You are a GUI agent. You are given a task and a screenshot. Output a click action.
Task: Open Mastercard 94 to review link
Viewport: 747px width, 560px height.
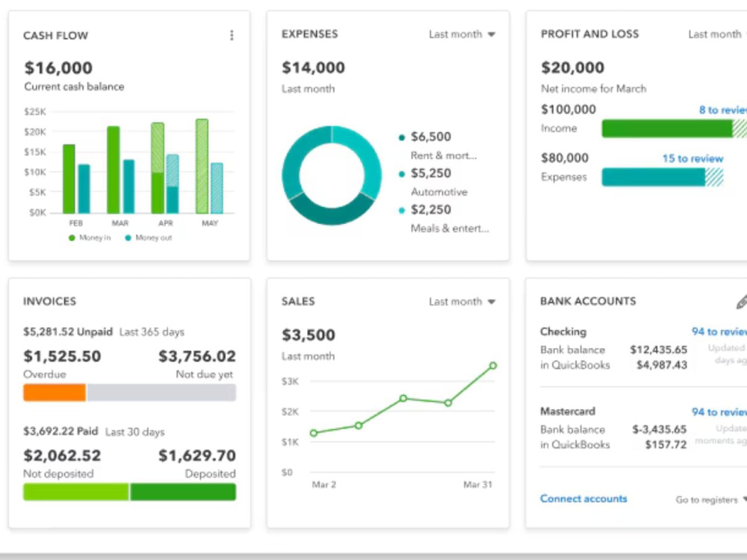tap(719, 412)
